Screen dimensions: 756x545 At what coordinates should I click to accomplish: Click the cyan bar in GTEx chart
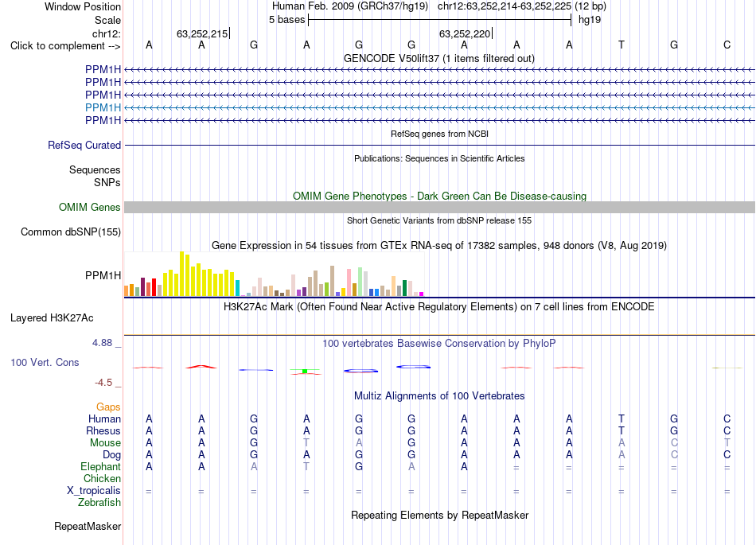coord(237,288)
